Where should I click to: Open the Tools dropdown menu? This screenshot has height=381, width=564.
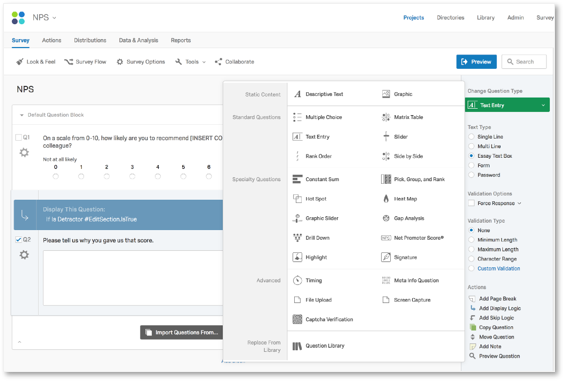[x=191, y=62]
